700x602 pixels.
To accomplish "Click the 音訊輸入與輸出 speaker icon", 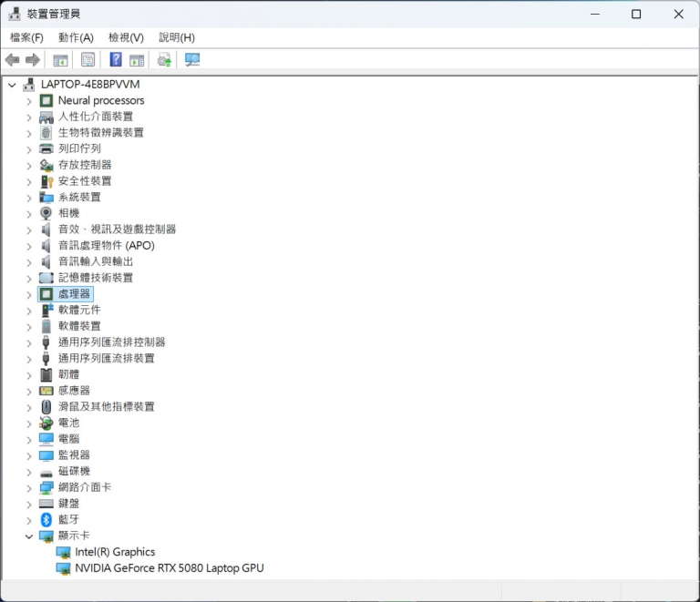I will (46, 261).
